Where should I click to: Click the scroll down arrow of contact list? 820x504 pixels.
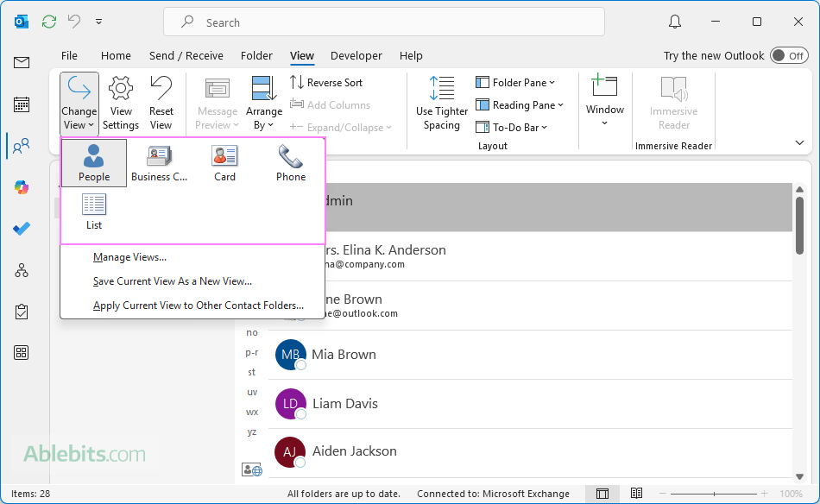[799, 476]
